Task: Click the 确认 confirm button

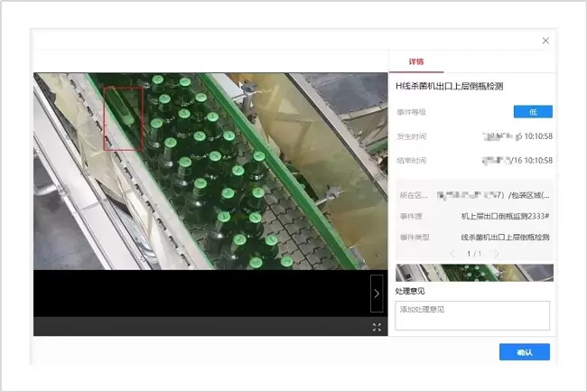Action: click(x=524, y=352)
